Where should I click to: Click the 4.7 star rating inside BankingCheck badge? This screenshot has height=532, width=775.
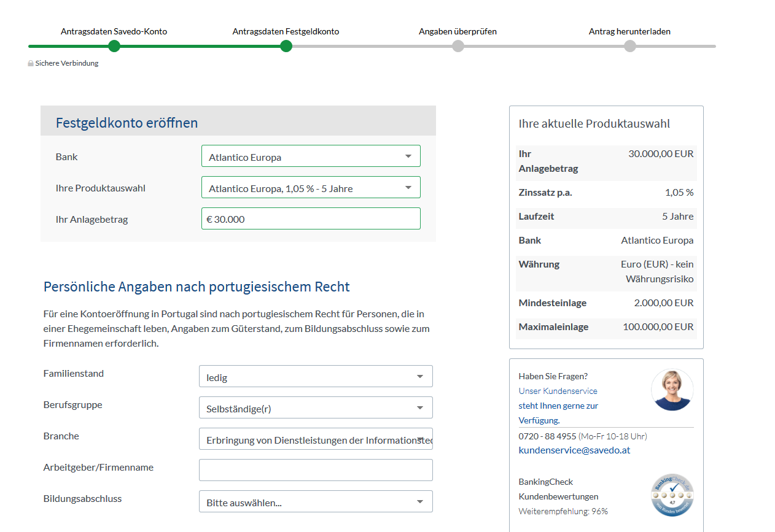click(672, 495)
